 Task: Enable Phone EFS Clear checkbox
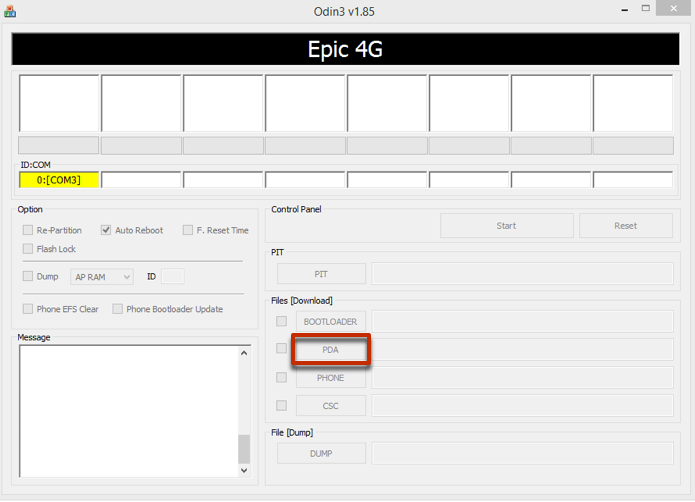(28, 309)
